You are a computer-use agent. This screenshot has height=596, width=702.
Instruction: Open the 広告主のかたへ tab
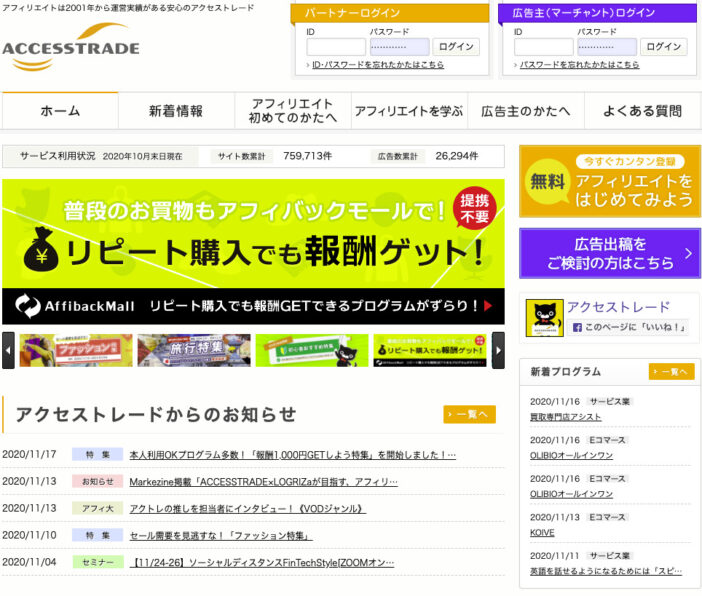526,111
